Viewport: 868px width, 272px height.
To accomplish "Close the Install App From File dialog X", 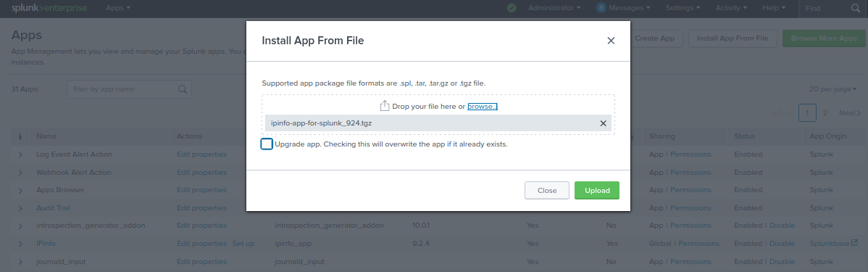I will point(611,41).
